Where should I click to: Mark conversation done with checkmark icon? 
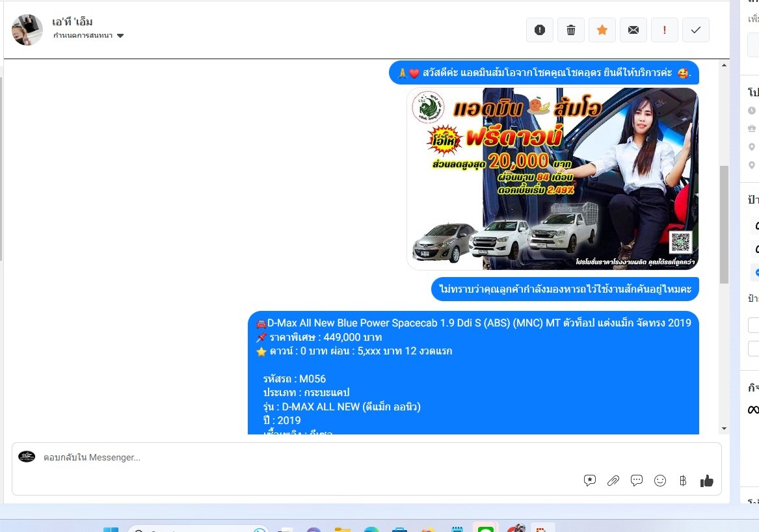click(696, 30)
